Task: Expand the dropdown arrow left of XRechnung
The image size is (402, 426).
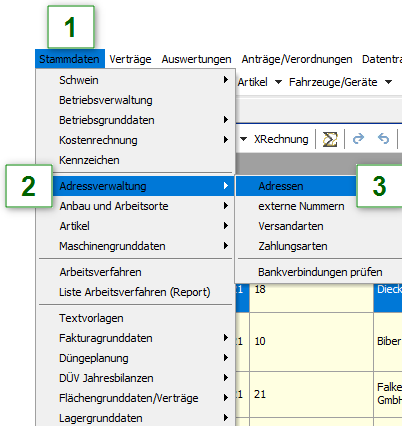Action: (244, 139)
